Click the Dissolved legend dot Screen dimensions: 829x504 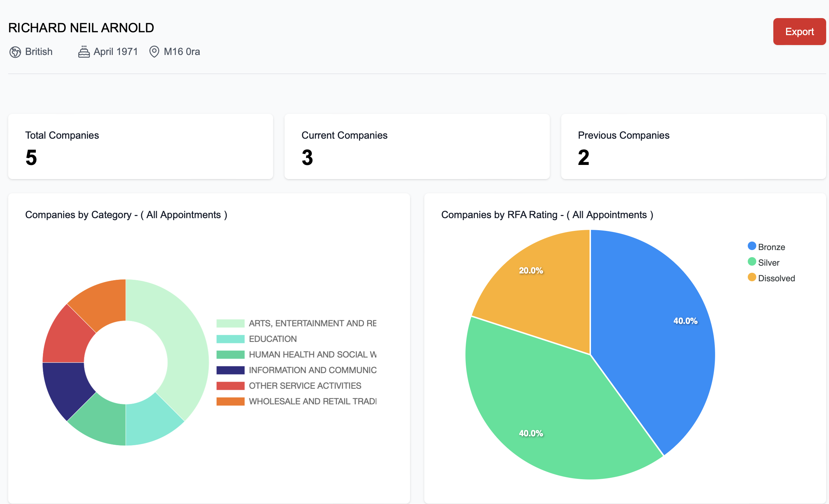pyautogui.click(x=752, y=277)
